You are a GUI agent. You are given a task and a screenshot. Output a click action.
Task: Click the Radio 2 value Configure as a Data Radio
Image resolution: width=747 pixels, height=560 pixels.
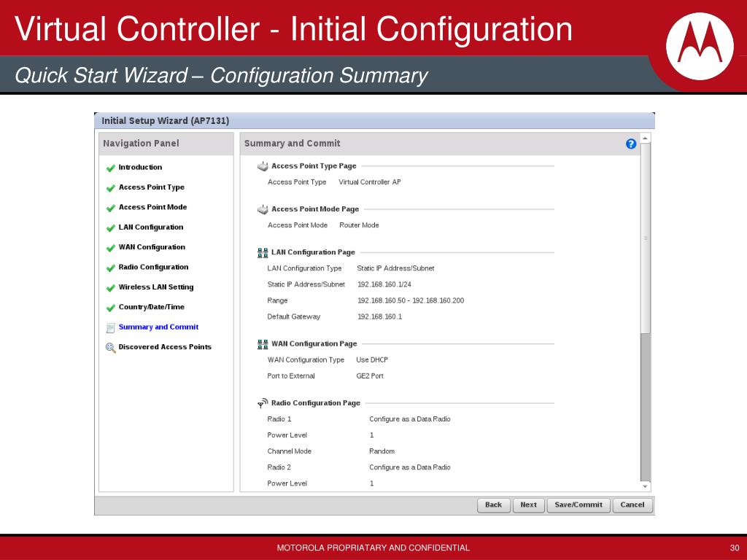point(410,467)
